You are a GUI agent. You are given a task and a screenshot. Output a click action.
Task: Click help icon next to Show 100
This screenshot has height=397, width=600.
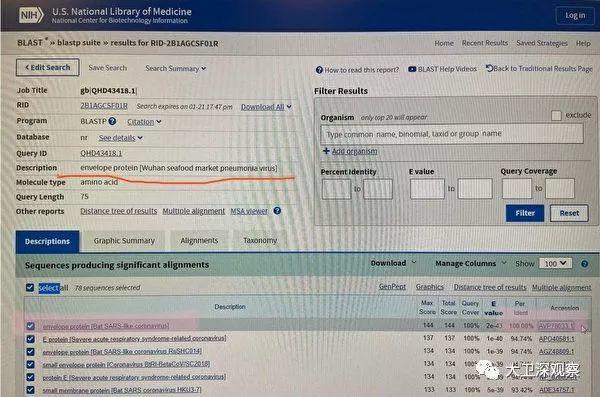click(x=584, y=264)
